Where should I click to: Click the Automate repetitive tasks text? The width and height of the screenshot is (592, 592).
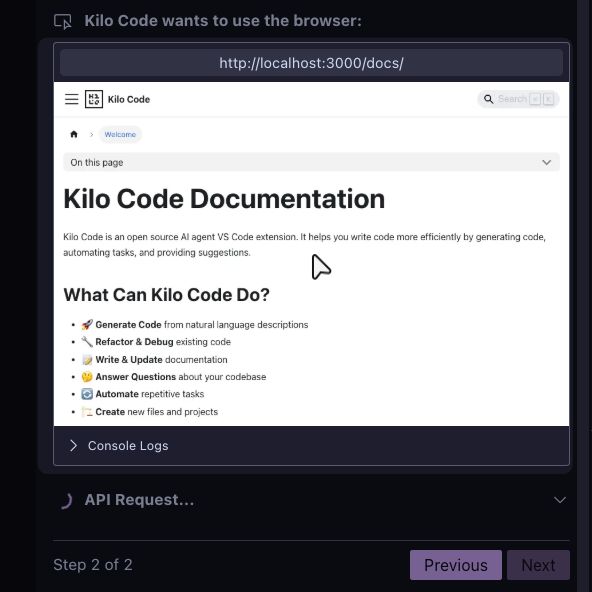tap(150, 394)
